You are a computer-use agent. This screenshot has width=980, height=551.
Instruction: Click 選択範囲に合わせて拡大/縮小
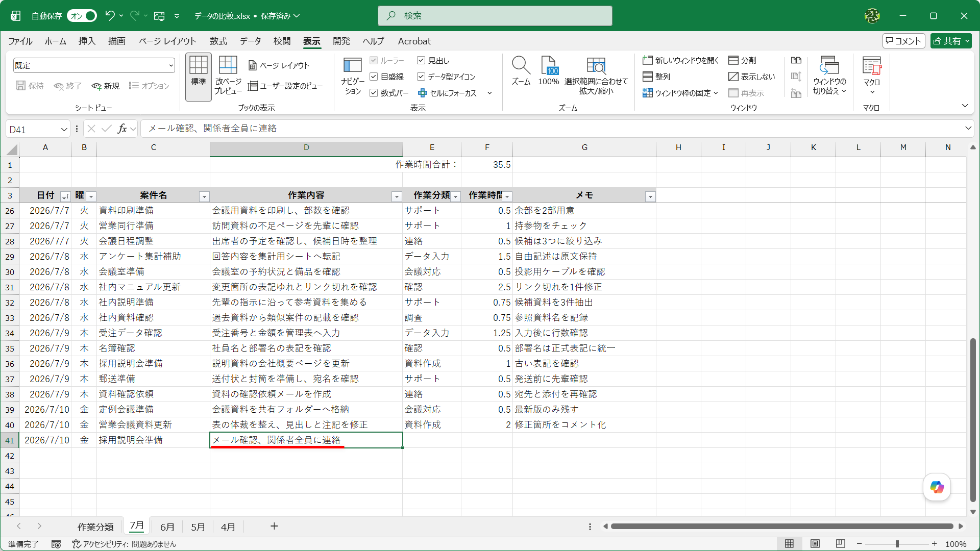coord(596,76)
